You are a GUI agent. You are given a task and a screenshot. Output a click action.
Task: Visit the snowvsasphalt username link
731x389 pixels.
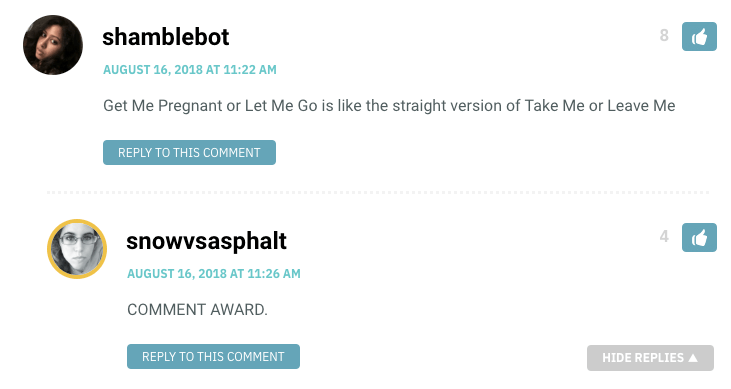tap(206, 241)
